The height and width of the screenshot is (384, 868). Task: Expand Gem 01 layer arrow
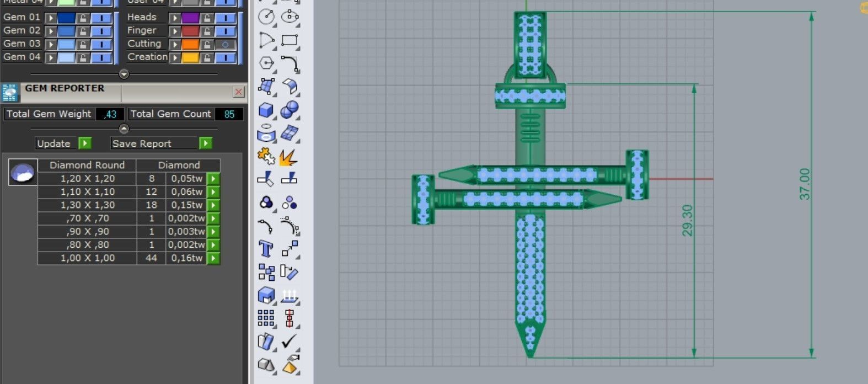click(x=51, y=18)
